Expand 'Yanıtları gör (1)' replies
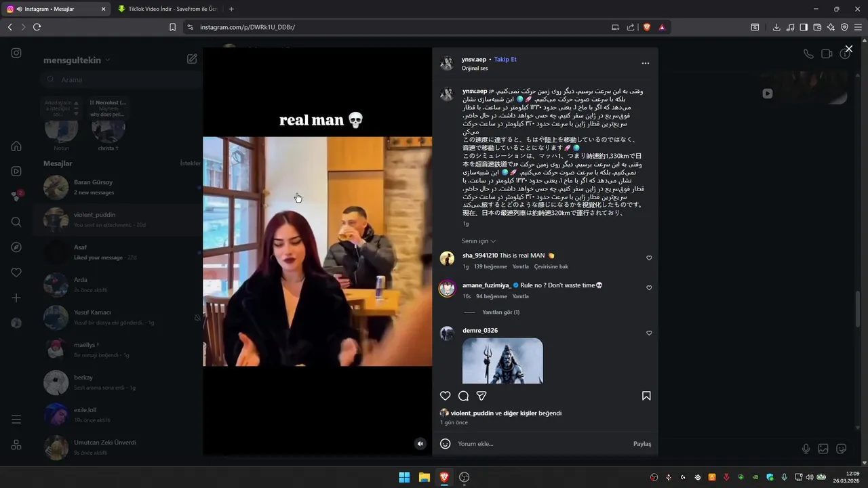Screen dimensions: 868x488 click(500, 312)
